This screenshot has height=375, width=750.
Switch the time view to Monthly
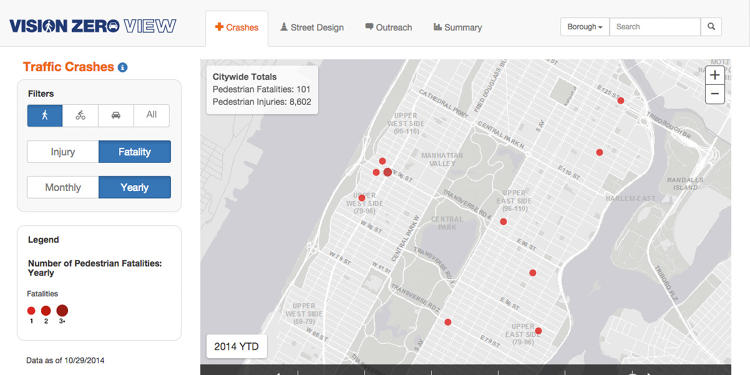63,187
